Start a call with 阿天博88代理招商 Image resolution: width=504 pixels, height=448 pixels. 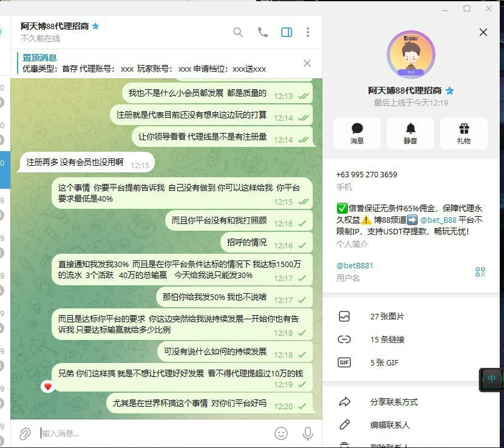point(262,32)
